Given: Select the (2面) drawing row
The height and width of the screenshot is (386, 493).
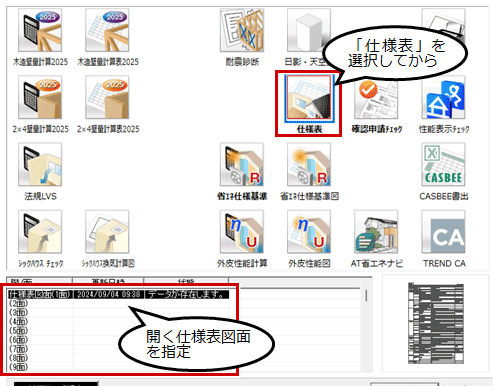Looking at the screenshot, I should [x=119, y=303].
